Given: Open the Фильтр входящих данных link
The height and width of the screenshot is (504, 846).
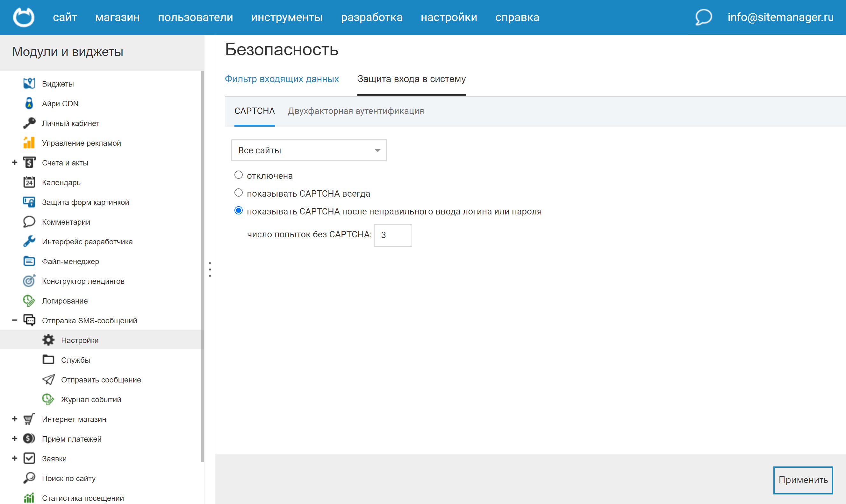Looking at the screenshot, I should click(282, 79).
